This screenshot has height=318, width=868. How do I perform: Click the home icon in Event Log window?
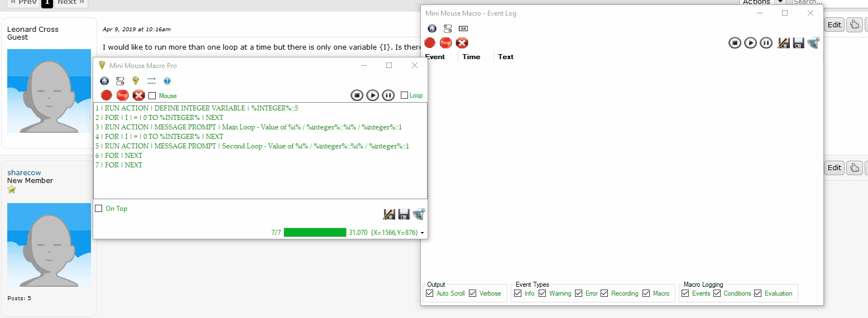click(431, 28)
